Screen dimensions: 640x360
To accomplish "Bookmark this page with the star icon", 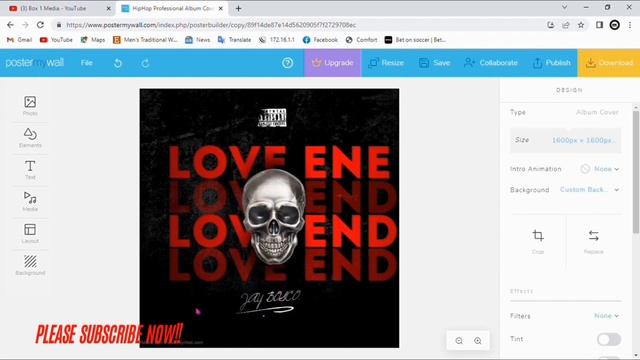I will tap(580, 25).
